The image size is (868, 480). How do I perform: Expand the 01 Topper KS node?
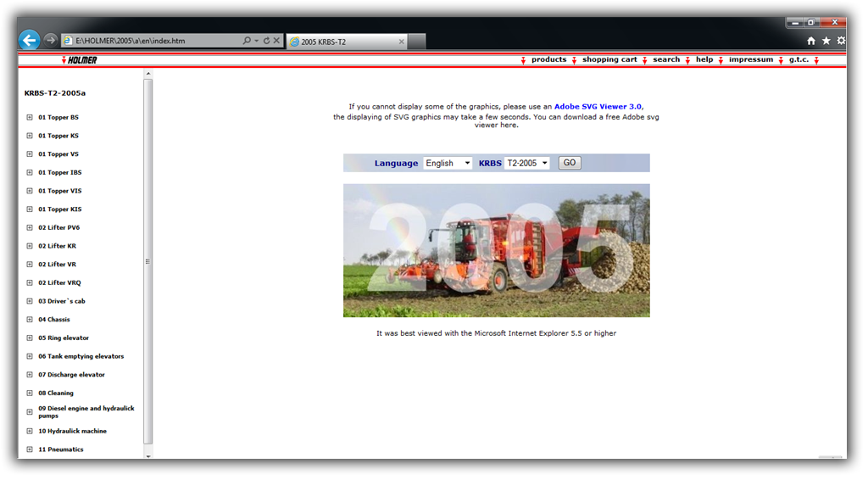pyautogui.click(x=30, y=136)
